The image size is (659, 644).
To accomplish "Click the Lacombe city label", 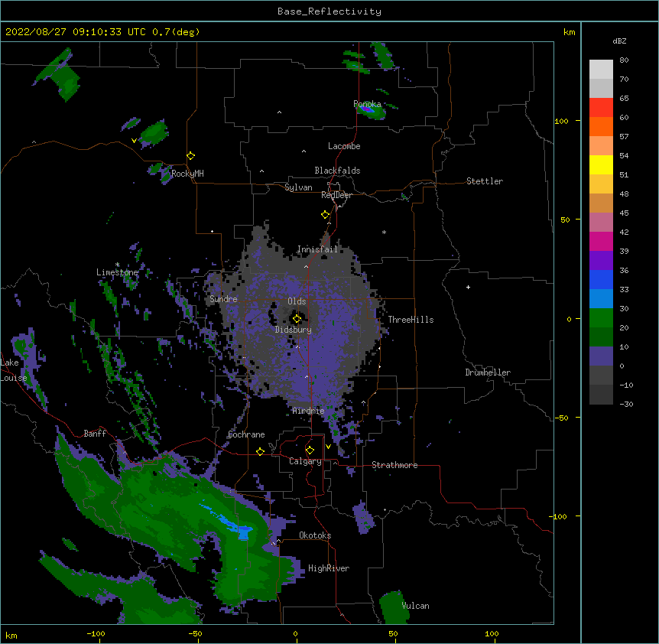I will point(344,146).
